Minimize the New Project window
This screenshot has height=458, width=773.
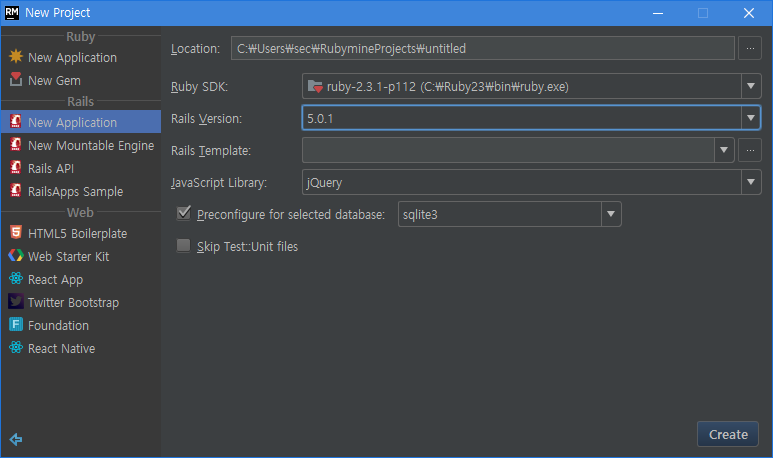[658, 13]
